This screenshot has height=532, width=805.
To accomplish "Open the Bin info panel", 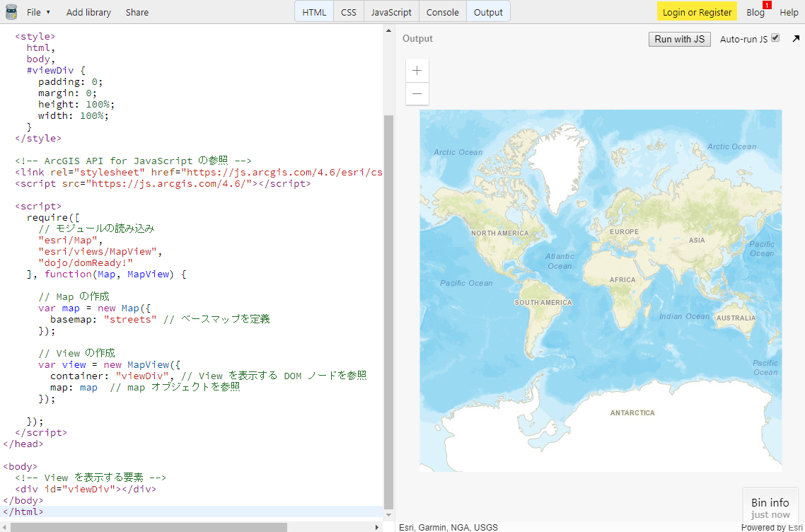I will click(770, 507).
